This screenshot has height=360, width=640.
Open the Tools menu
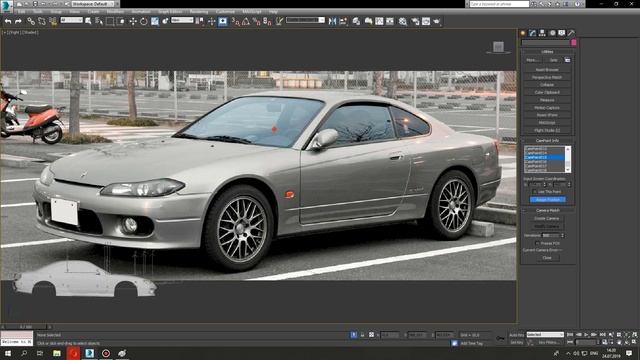point(38,12)
